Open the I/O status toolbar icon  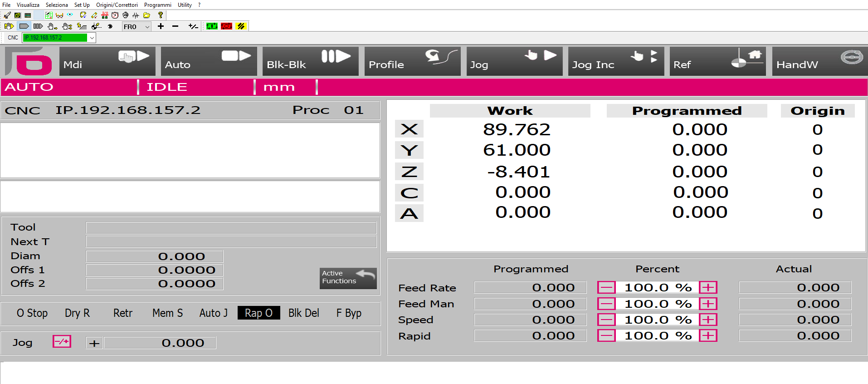pos(105,15)
